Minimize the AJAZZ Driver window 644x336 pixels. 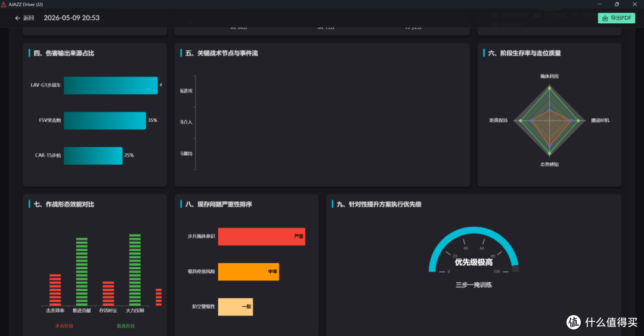tap(599, 4)
